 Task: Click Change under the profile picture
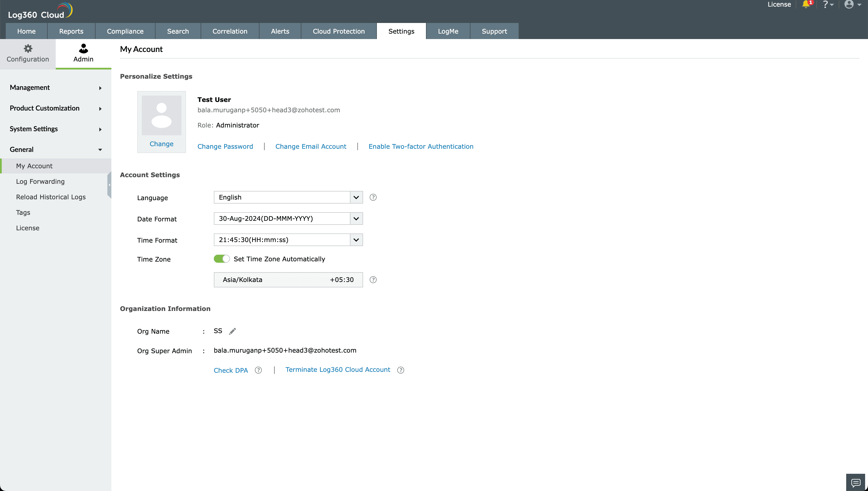point(161,144)
